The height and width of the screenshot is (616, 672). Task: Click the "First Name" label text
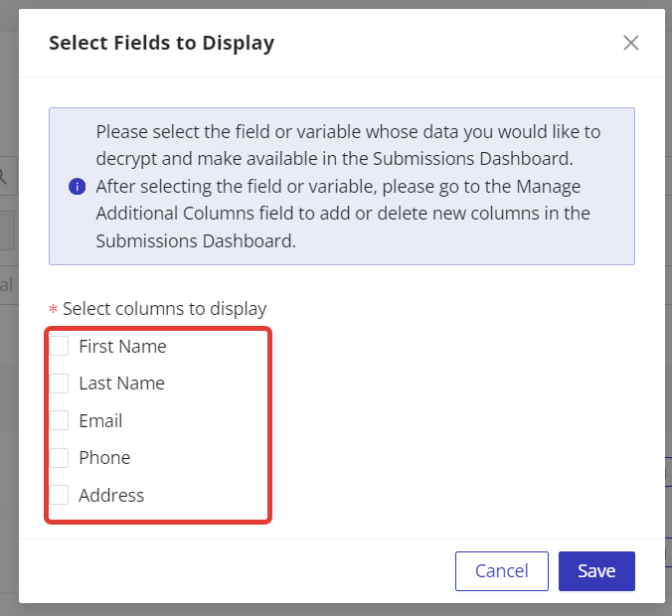pos(122,347)
